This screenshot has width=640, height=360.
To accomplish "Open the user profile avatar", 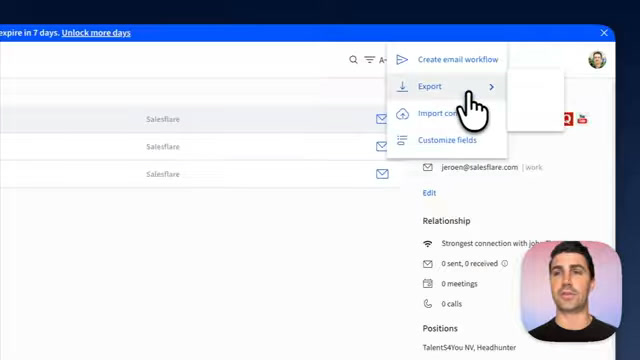I will point(597,60).
